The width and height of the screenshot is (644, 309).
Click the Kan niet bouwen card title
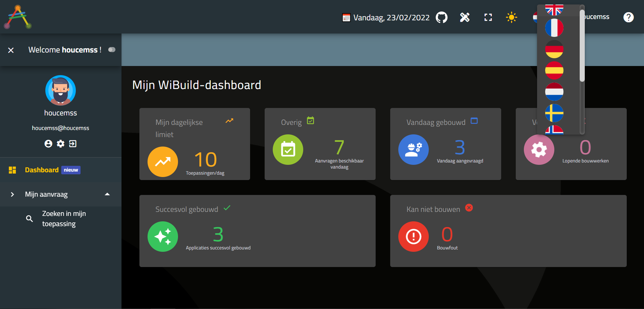coord(433,209)
